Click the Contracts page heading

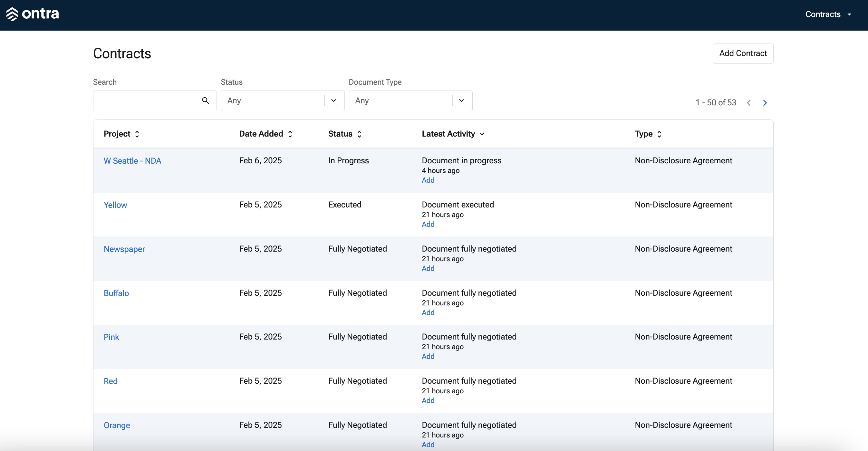pyautogui.click(x=122, y=53)
